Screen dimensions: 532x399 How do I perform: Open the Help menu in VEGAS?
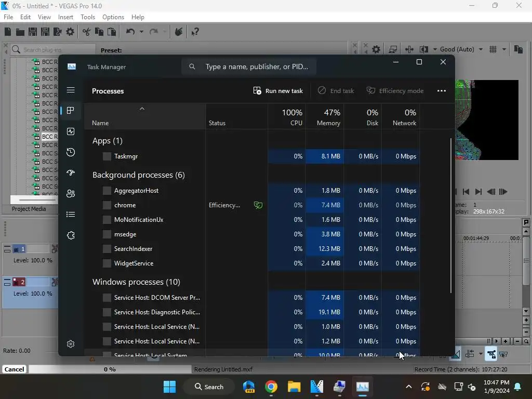pos(138,17)
